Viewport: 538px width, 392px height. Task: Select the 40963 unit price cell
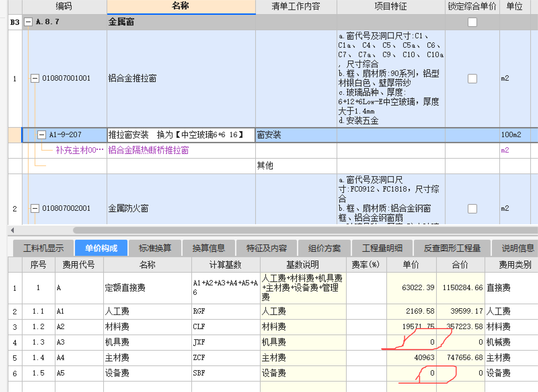point(412,358)
